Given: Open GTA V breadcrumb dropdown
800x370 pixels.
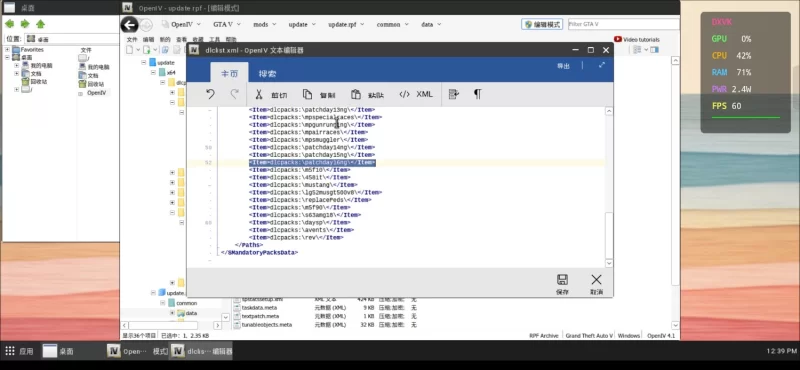Looking at the screenshot, I should 239,24.
